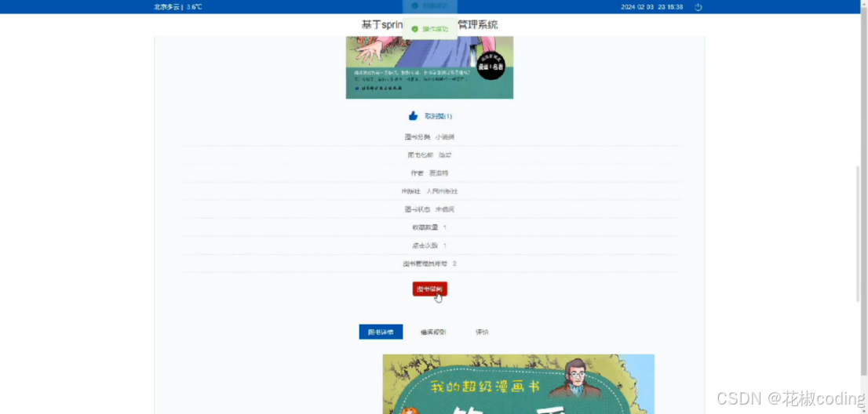Click the 操作成功 success notification

[430, 29]
